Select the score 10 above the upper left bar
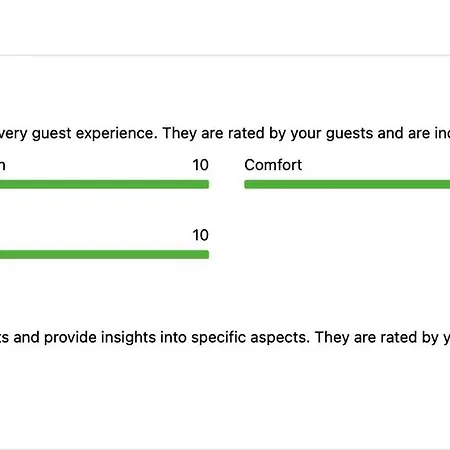 (x=200, y=165)
